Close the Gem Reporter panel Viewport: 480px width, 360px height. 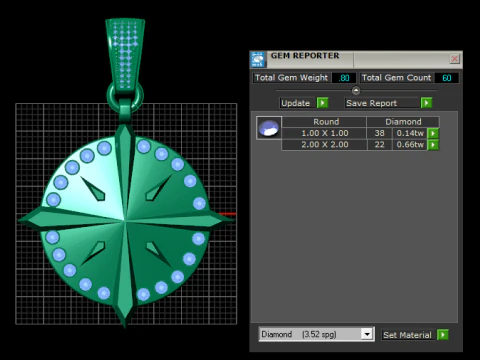point(455,59)
